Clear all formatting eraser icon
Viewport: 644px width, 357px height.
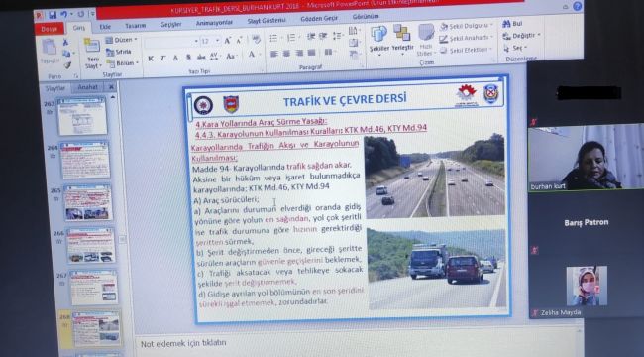pyautogui.click(x=256, y=39)
